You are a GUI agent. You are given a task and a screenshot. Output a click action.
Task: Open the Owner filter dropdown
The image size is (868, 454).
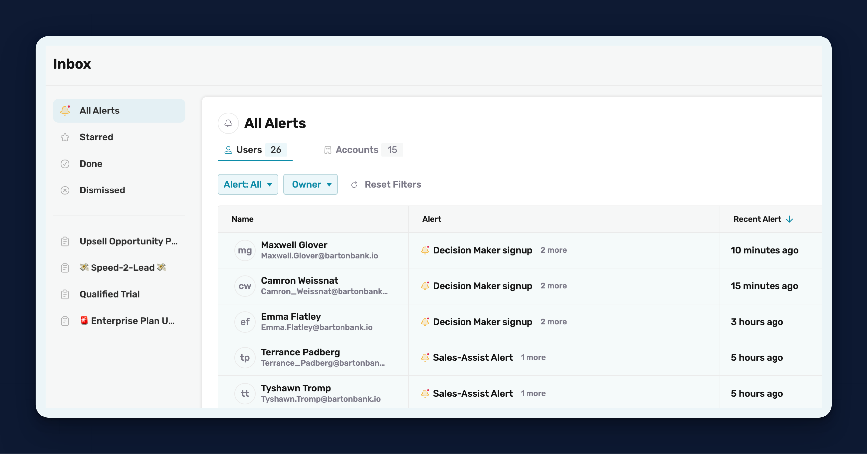click(x=310, y=185)
